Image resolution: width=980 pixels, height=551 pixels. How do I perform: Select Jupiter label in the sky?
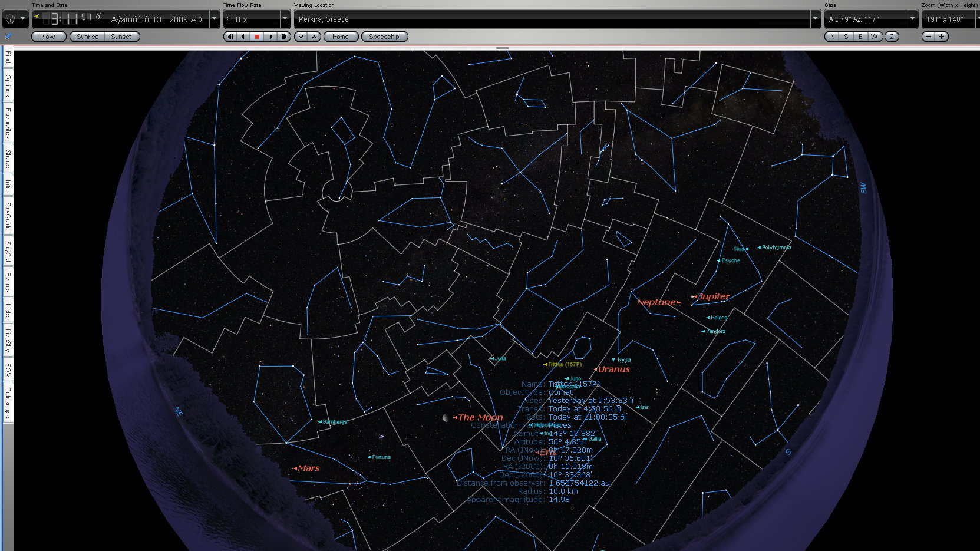pos(714,296)
